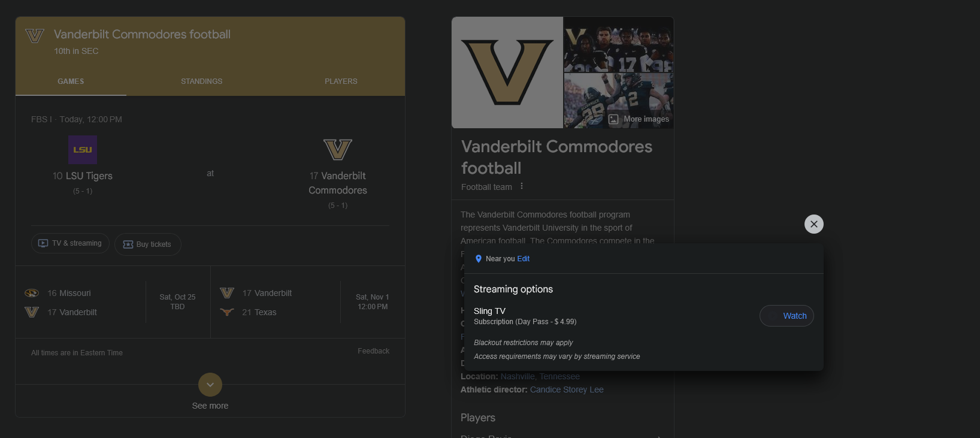Open the PLAYERS tab

click(x=341, y=81)
